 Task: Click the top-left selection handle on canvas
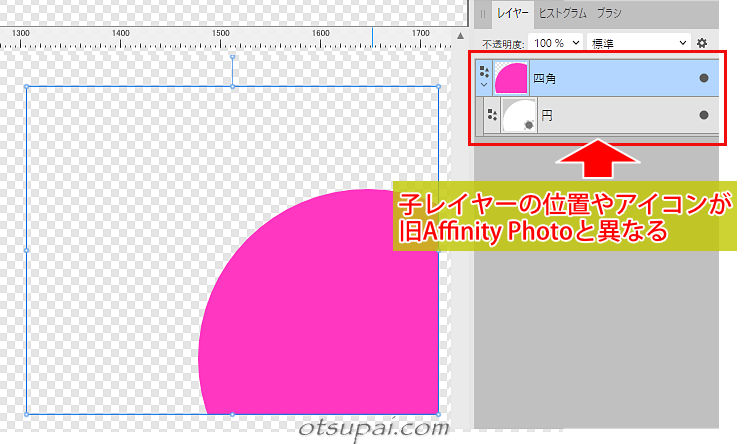click(x=26, y=87)
